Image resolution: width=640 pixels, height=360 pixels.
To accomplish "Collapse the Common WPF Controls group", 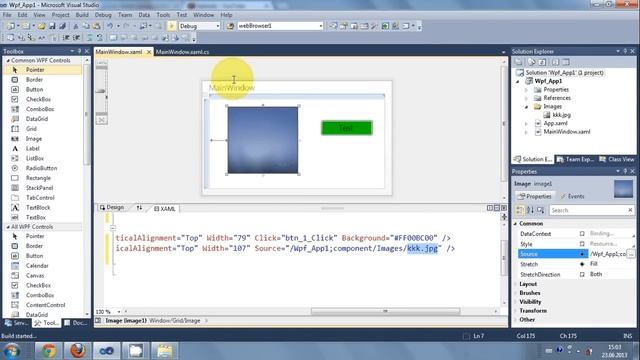I will click(x=8, y=60).
